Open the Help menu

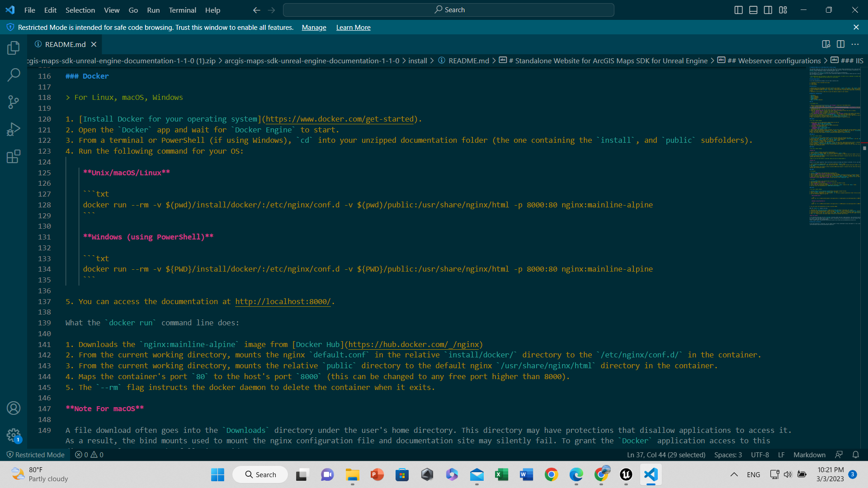pos(212,10)
